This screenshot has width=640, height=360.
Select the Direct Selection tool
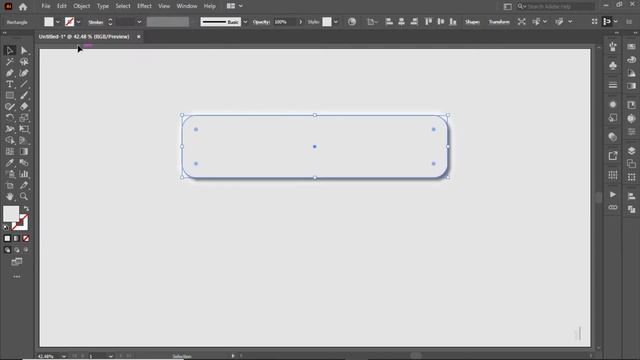tap(24, 51)
